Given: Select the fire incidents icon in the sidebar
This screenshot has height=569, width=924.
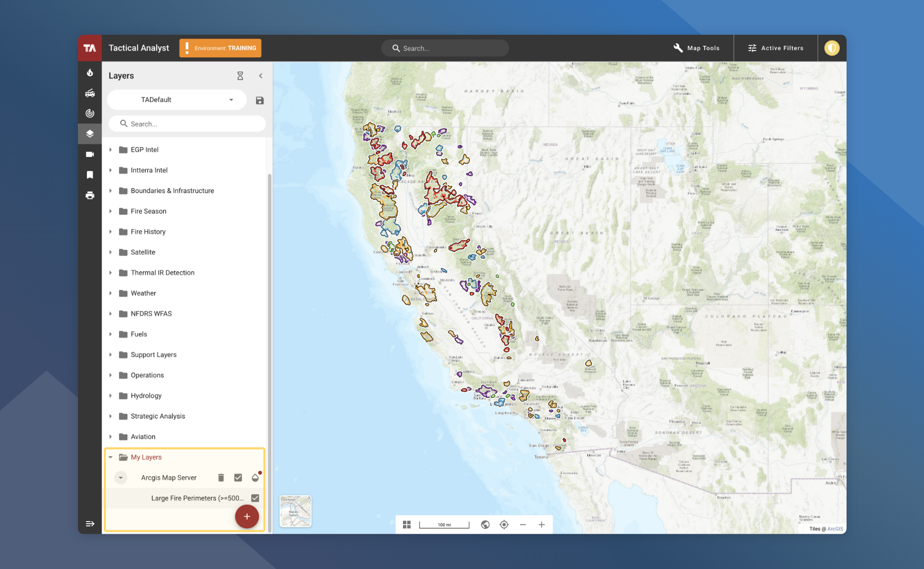Looking at the screenshot, I should pyautogui.click(x=90, y=73).
